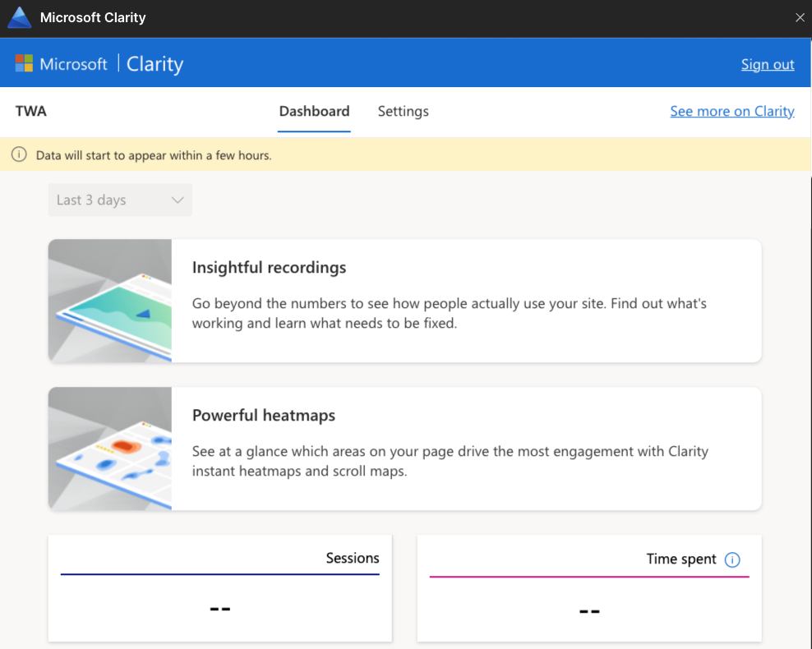Click the Sessions card label
Viewport: 812px width, 649px height.
pyautogui.click(x=352, y=558)
